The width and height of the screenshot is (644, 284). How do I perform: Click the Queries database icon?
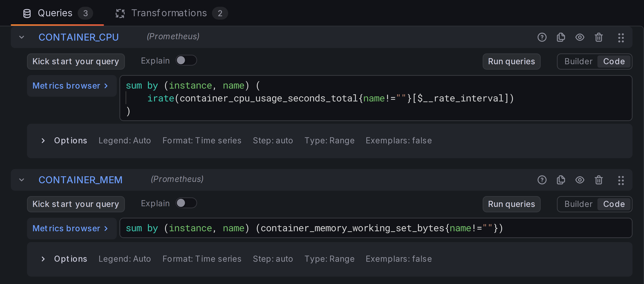click(27, 13)
